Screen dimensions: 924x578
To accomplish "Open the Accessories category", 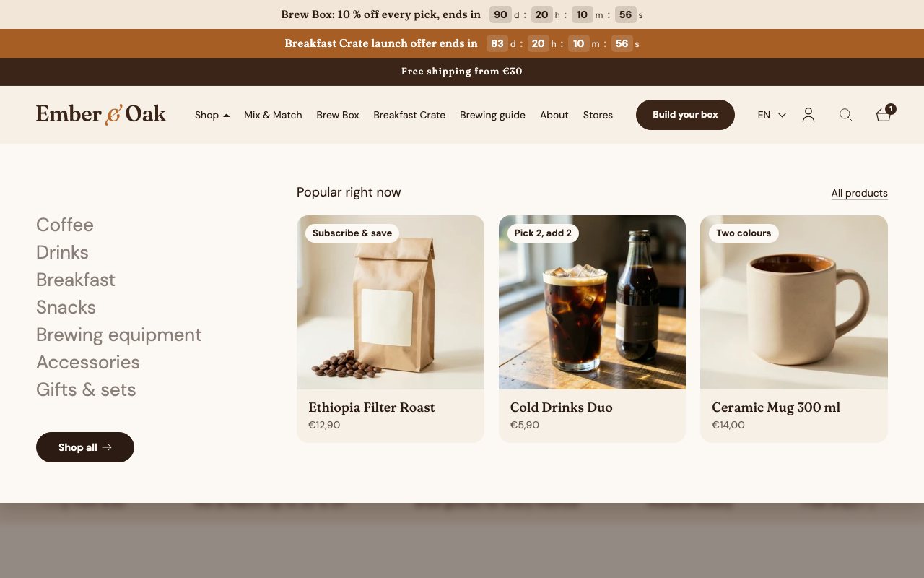I will click(x=88, y=362).
